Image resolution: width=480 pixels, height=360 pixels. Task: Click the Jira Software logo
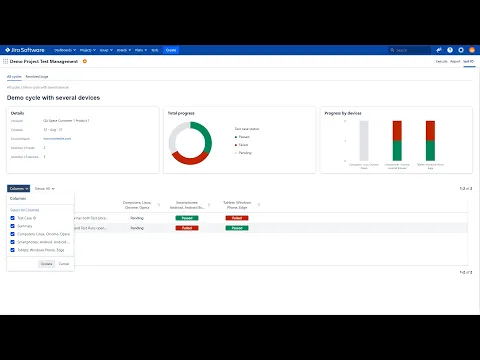[25, 50]
